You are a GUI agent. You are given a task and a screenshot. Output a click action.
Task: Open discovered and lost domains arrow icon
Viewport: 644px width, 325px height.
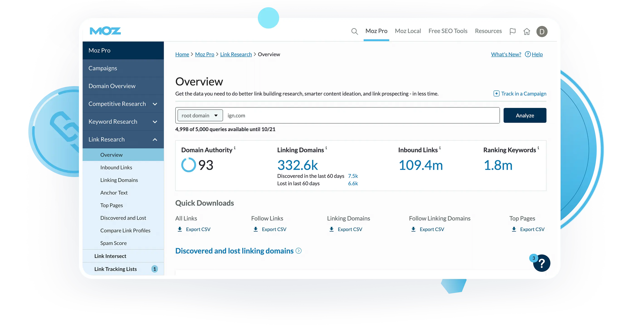[298, 251]
